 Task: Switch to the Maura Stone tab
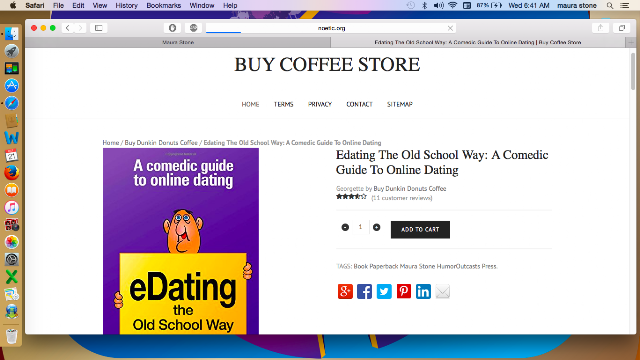pos(178,42)
